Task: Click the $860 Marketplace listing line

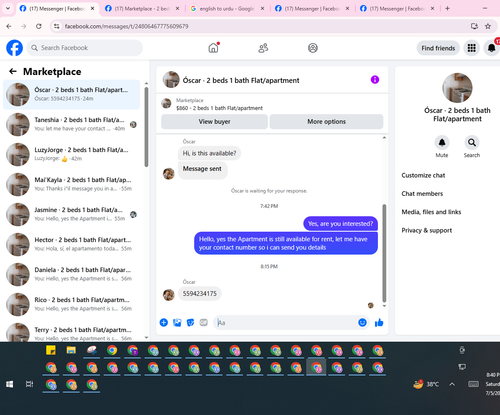Action: coord(219,108)
